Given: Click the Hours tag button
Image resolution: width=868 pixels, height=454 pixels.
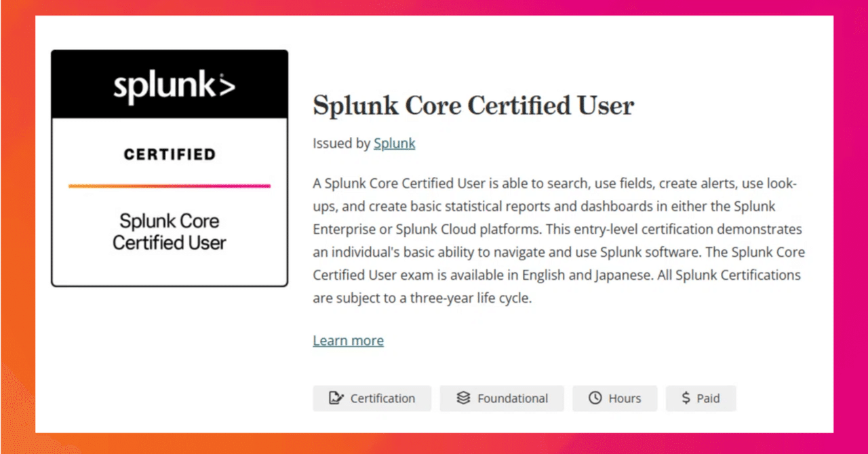Looking at the screenshot, I should [x=614, y=398].
